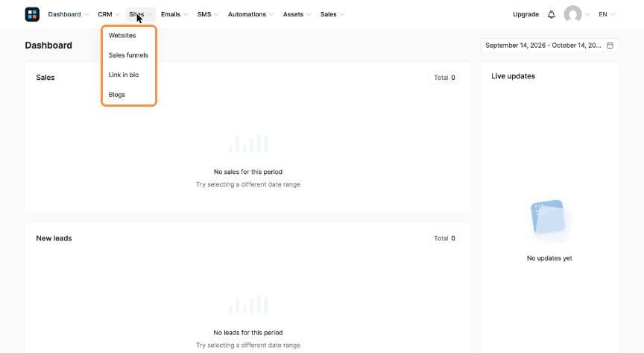644x353 pixels.
Task: Expand the chevron beside Dashboard
Action: pyautogui.click(x=86, y=14)
